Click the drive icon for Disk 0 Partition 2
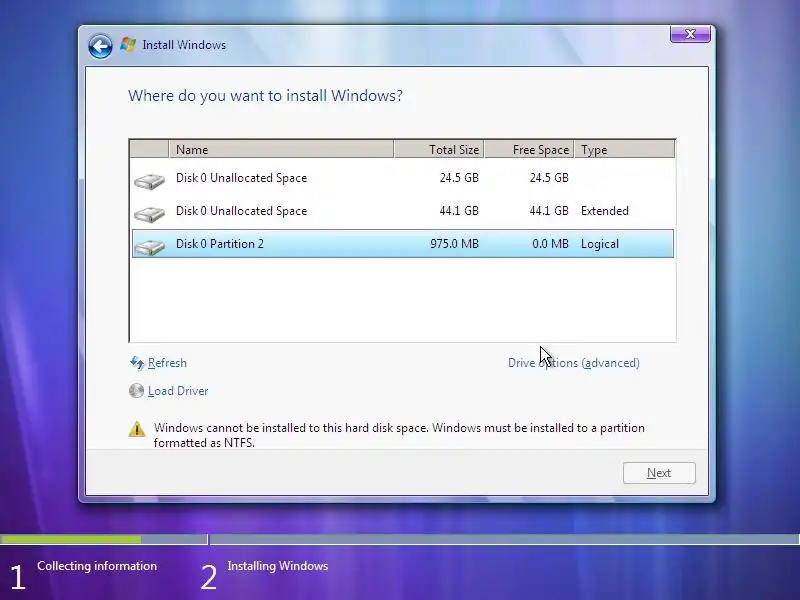The width and height of the screenshot is (800, 600). 149,247
